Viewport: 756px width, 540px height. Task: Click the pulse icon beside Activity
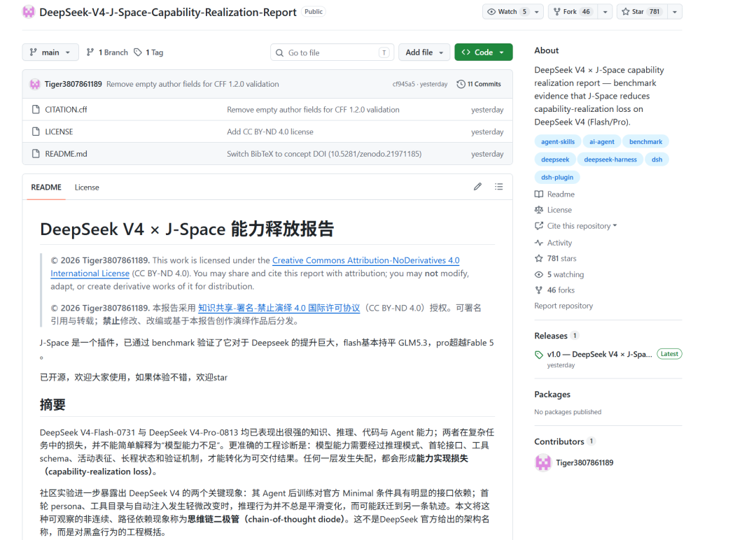538,243
